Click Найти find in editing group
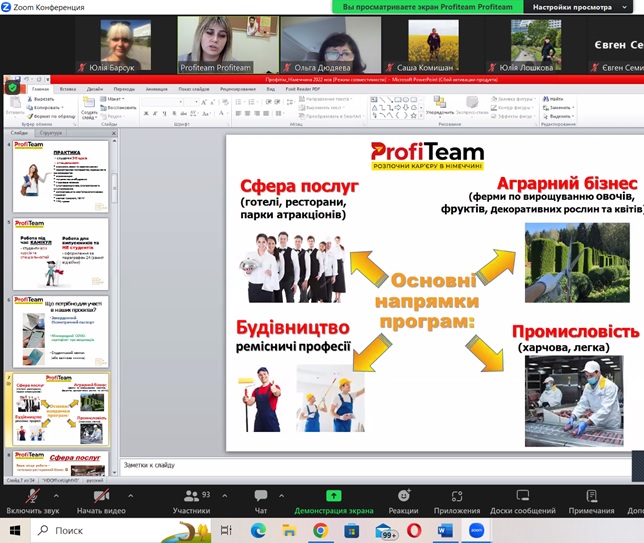 pyautogui.click(x=553, y=99)
